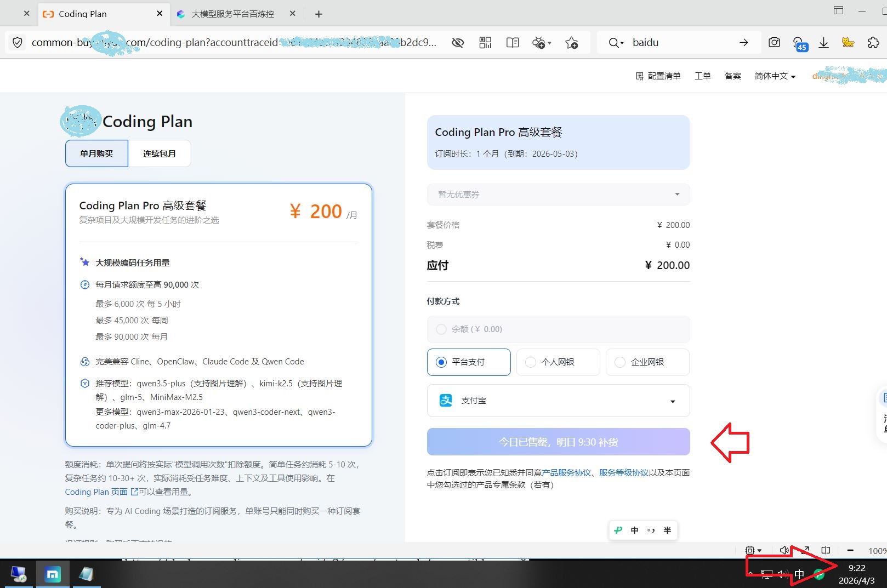Open a new browser tab

(319, 14)
